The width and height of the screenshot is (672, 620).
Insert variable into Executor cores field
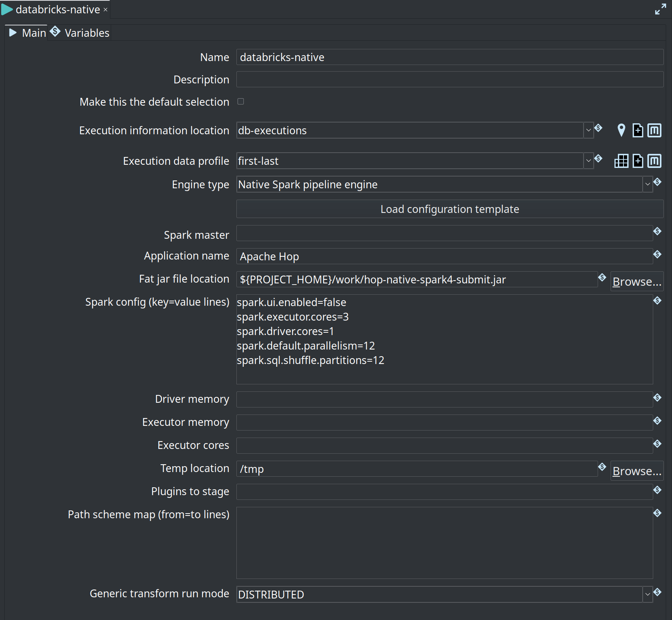[x=658, y=443]
